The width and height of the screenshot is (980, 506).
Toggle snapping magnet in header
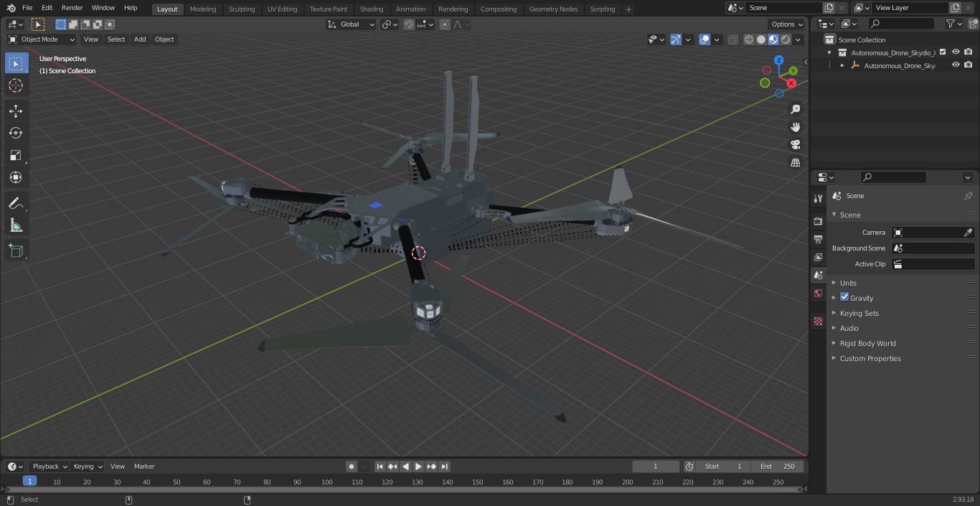(x=409, y=24)
